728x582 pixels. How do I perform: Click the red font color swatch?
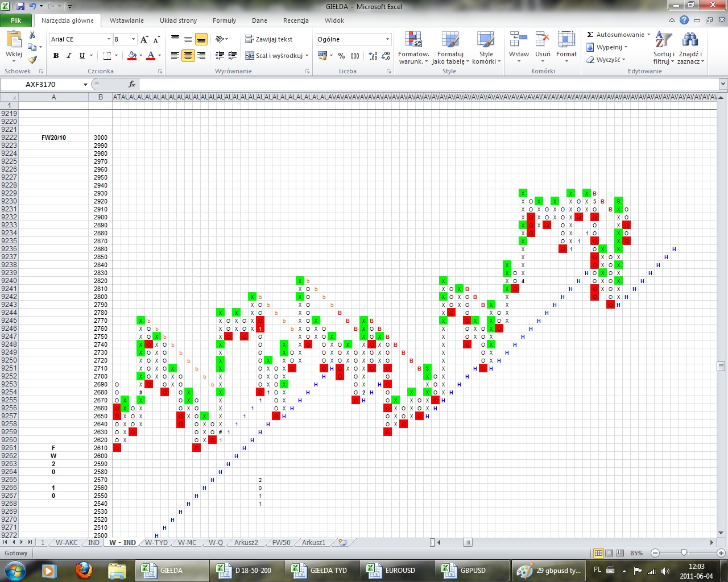pyautogui.click(x=151, y=56)
